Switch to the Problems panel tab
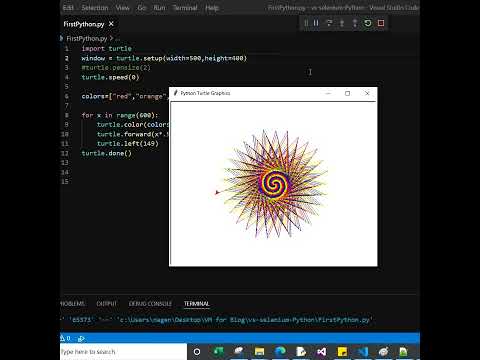 (x=72, y=304)
